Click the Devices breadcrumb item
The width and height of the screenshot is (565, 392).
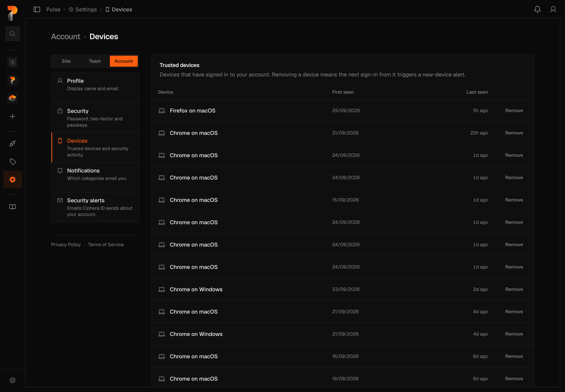119,9
